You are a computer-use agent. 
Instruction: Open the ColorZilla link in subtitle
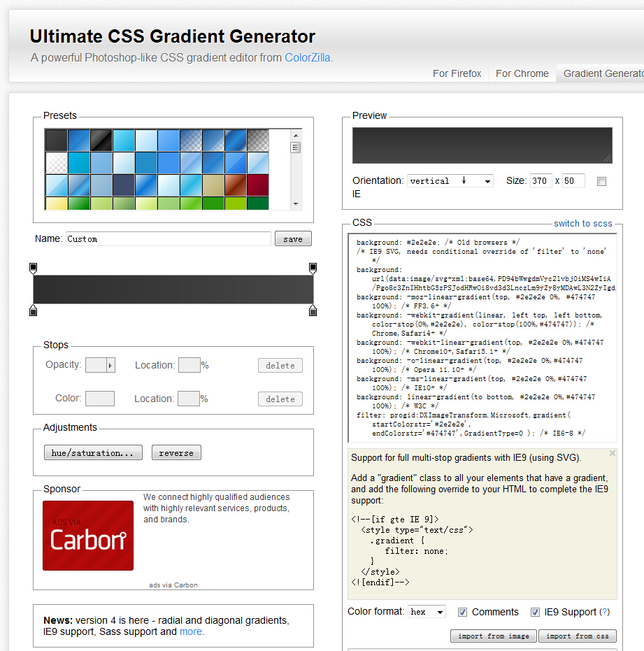308,58
